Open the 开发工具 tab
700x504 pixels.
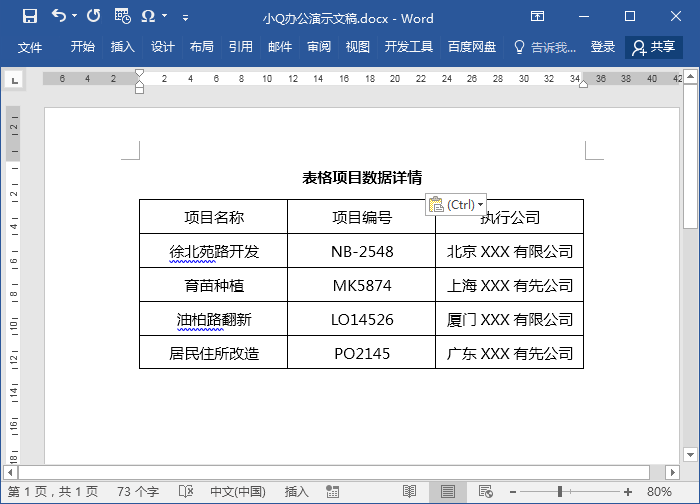tap(409, 47)
